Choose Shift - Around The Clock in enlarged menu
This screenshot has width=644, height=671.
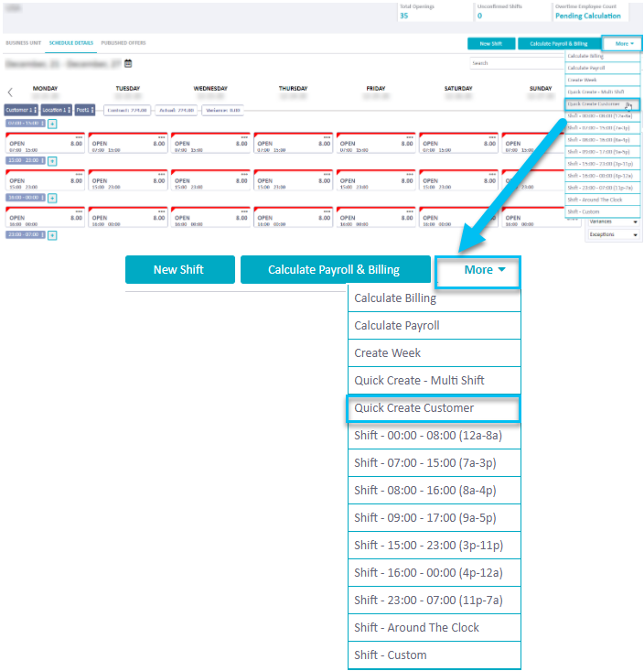pyautogui.click(x=434, y=627)
